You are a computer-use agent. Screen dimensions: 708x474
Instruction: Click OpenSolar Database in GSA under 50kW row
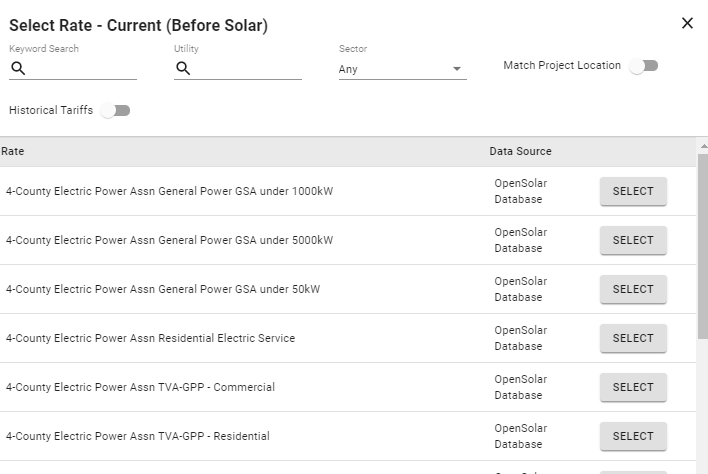pyautogui.click(x=521, y=289)
